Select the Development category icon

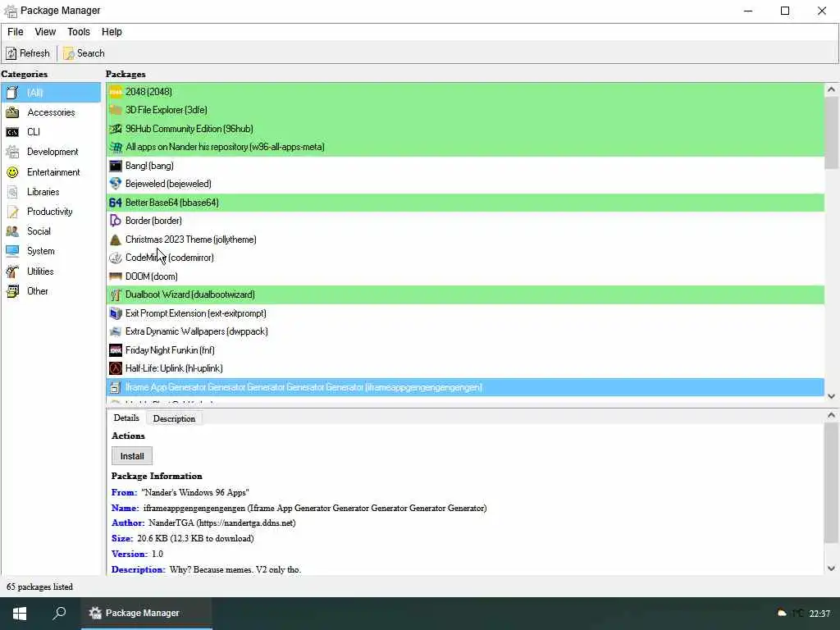pos(12,152)
